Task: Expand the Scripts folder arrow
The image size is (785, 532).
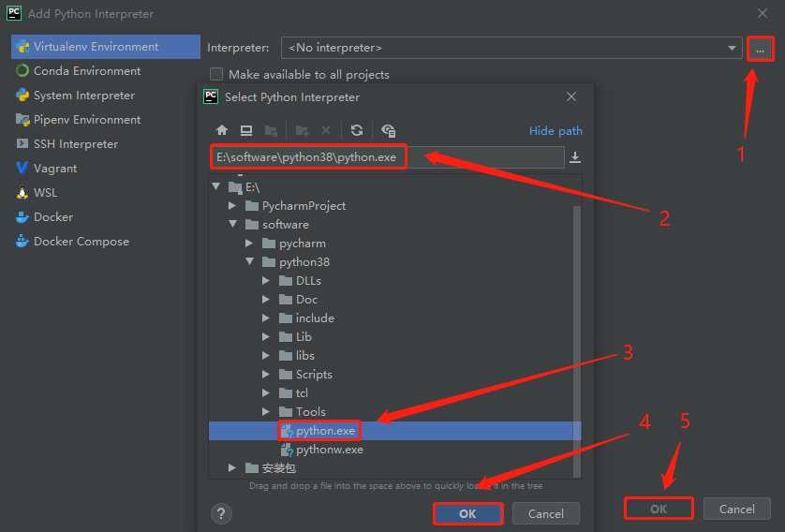Action: tap(266, 374)
